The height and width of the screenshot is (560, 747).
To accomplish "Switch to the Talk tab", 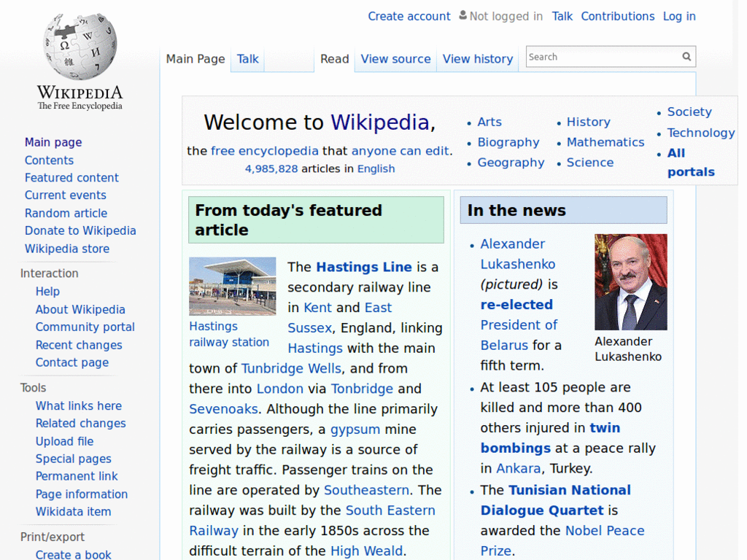I will 248,59.
